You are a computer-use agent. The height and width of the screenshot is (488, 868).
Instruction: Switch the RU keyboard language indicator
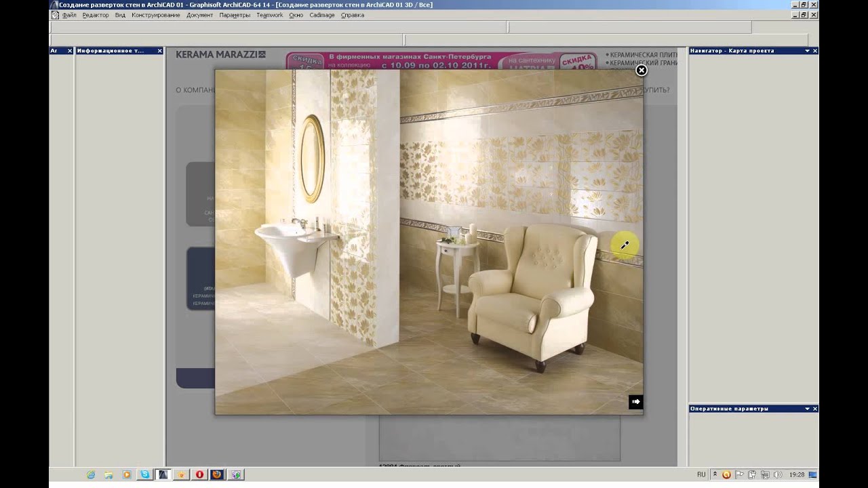(701, 474)
